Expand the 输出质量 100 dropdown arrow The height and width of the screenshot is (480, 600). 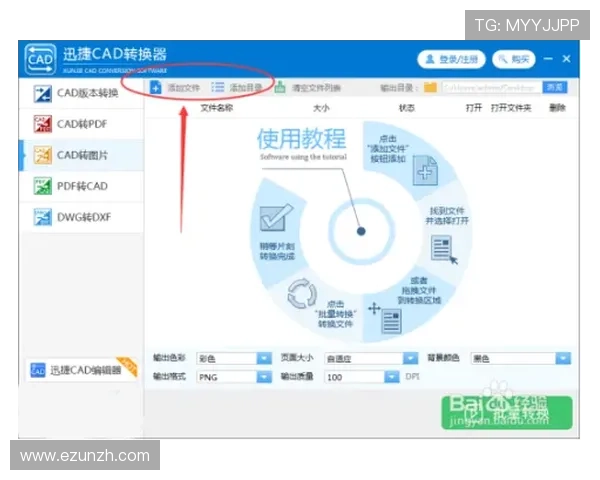391,377
